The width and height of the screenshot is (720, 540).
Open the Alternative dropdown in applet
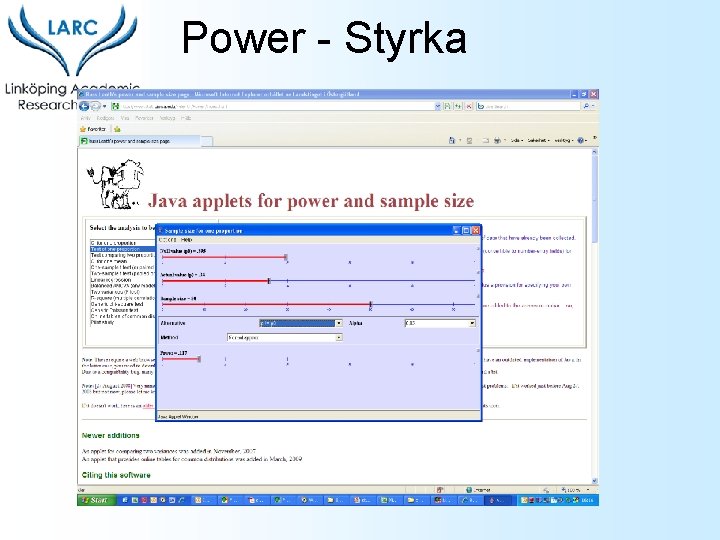coord(339,323)
